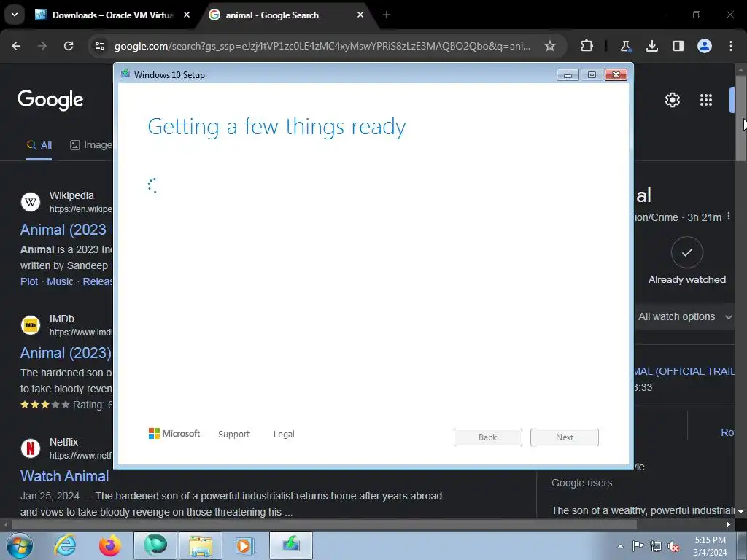747x560 pixels.
Task: Click the muted volume tray icon
Action: click(x=673, y=546)
